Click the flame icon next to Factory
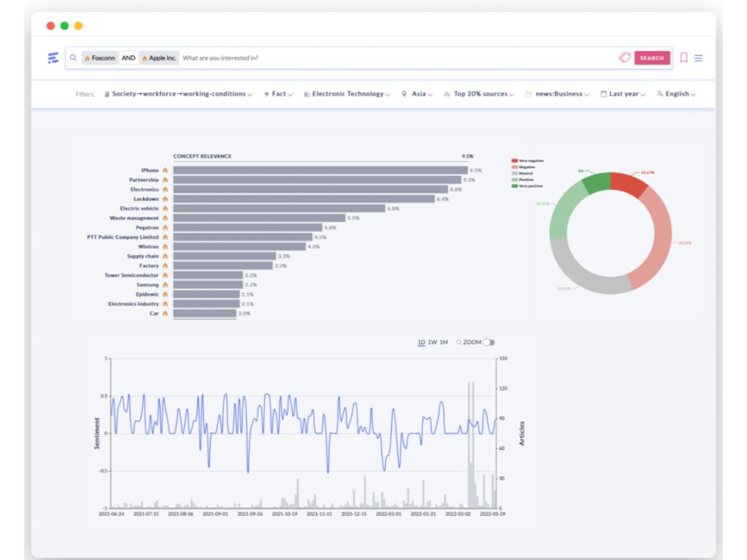This screenshot has width=747, height=560. (x=165, y=266)
